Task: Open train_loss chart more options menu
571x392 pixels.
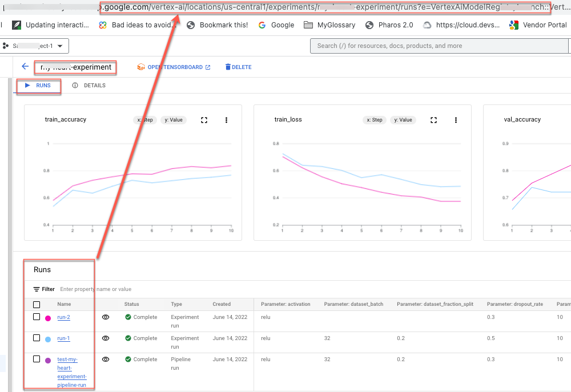Action: pyautogui.click(x=456, y=120)
